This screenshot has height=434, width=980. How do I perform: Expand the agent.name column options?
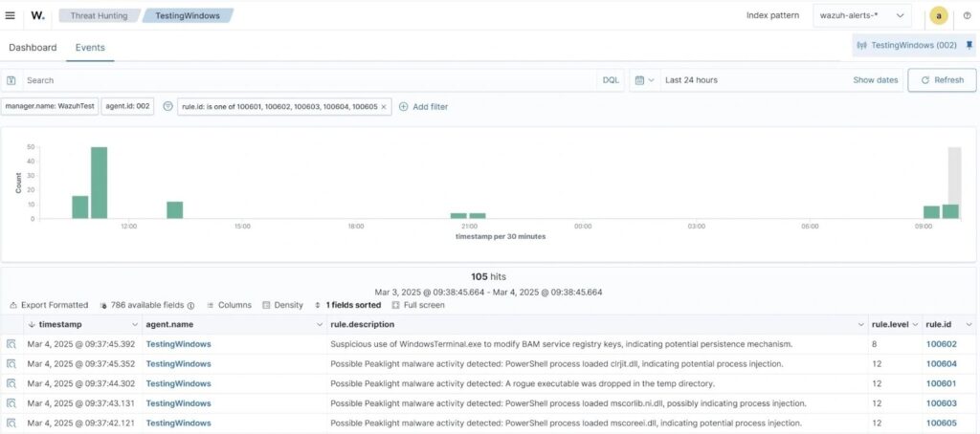click(320, 325)
